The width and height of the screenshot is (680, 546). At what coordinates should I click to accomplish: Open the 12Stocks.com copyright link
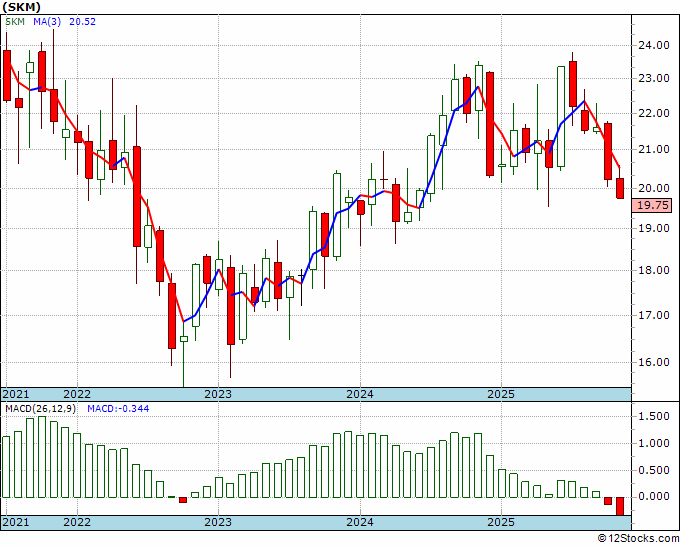coord(638,539)
